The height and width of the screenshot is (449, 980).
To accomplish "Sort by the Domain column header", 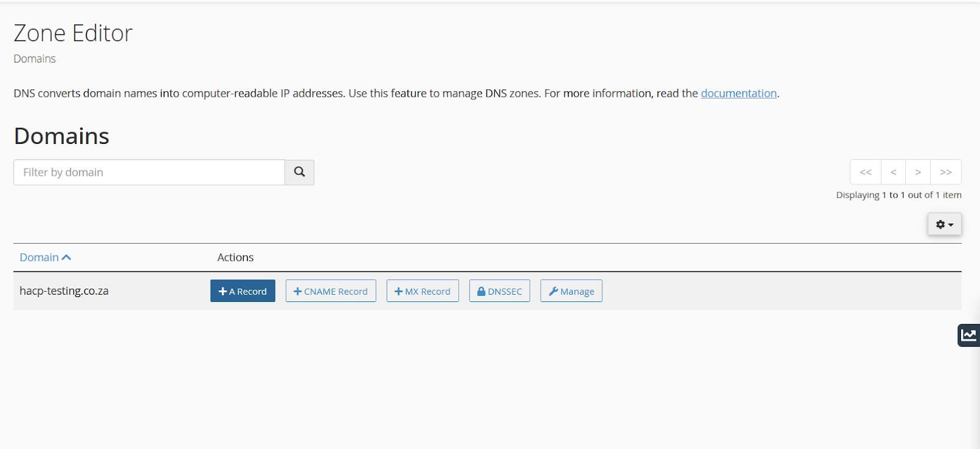I will point(45,257).
